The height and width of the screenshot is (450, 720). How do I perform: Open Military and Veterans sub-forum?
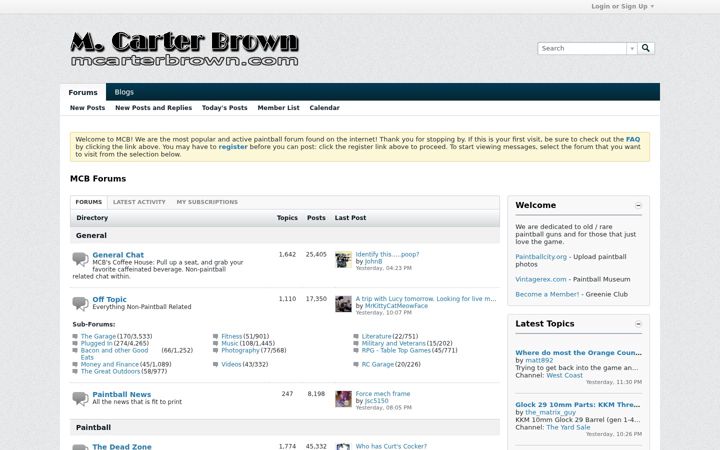pos(394,343)
